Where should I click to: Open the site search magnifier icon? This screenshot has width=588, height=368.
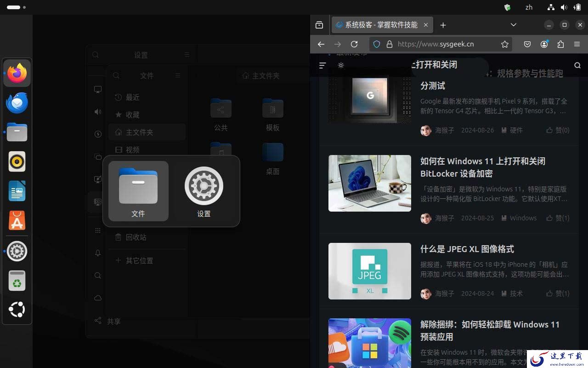point(577,65)
